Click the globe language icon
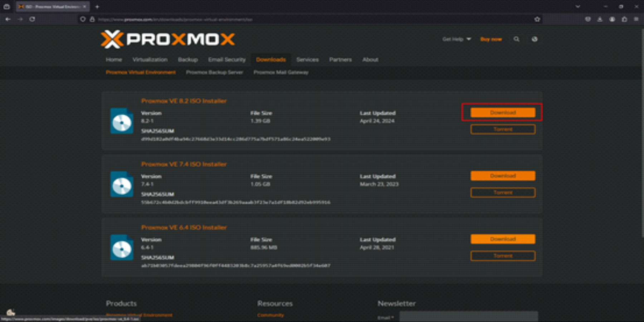644x322 pixels. point(535,39)
